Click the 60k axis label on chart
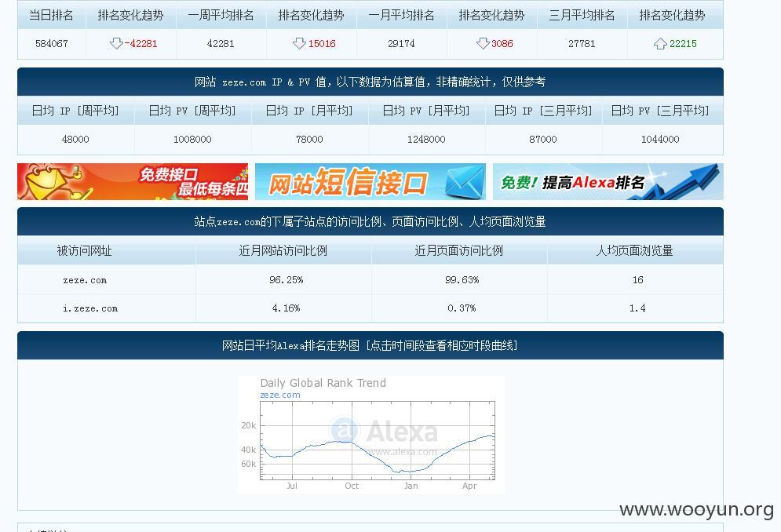 click(249, 464)
